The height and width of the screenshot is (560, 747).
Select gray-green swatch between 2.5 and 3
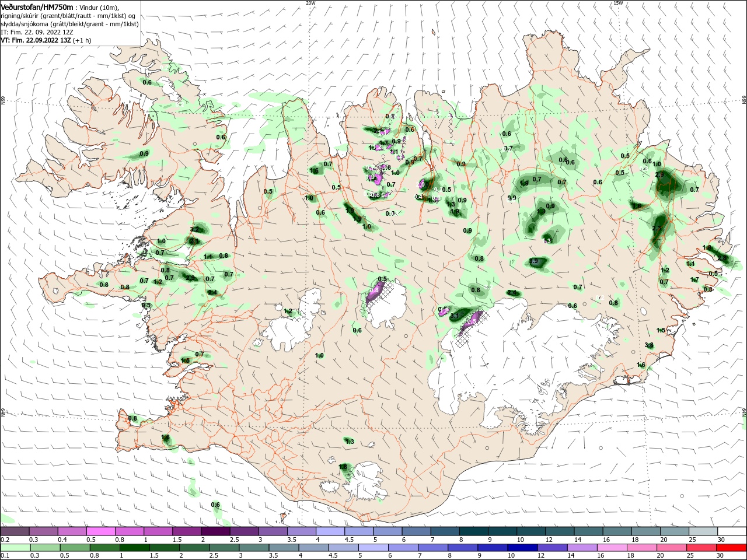tap(224, 548)
